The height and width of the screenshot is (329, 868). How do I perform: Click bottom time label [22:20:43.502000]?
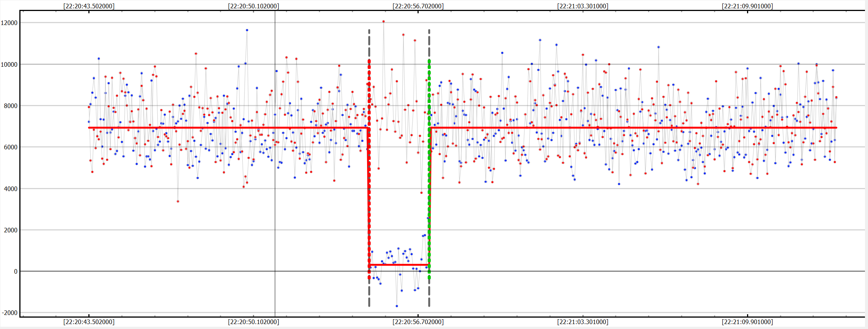coord(89,322)
